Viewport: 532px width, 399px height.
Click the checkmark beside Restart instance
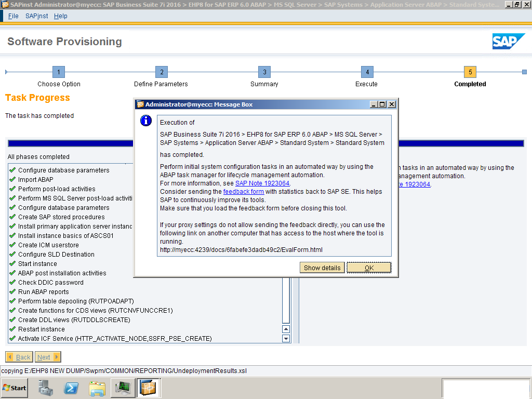pos(11,329)
